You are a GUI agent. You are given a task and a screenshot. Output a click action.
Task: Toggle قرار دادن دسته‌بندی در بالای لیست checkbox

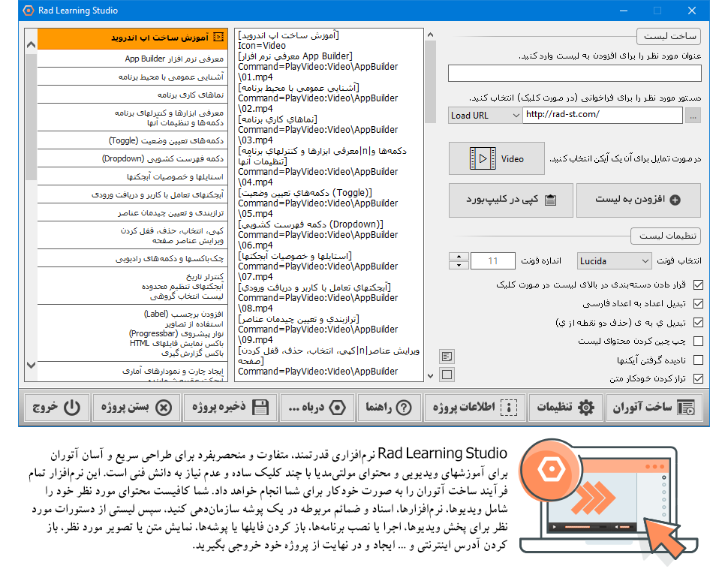(698, 284)
